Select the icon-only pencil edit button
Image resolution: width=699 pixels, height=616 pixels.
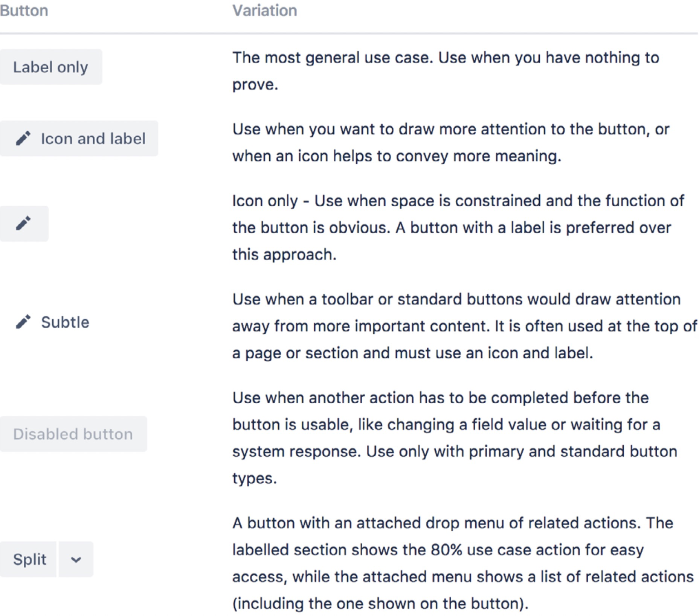24,224
